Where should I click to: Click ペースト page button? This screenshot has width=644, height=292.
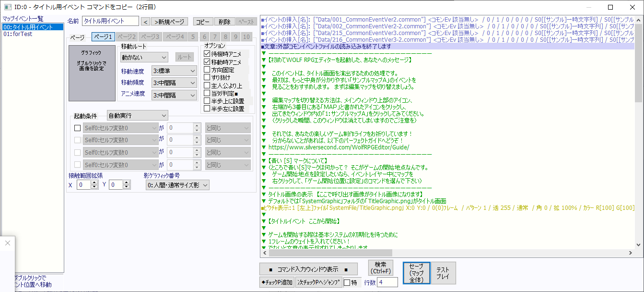click(246, 22)
